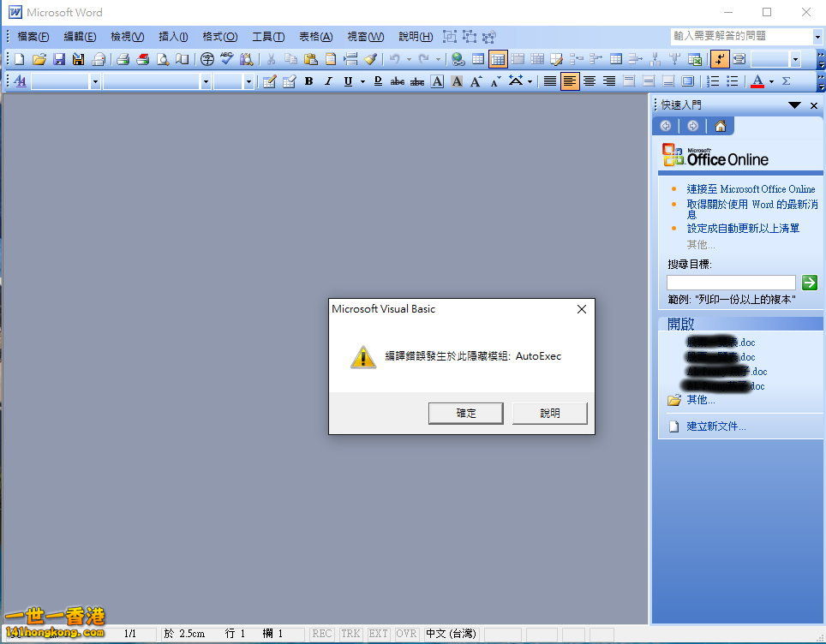Open the 編輯(E) menu
This screenshot has width=826, height=644.
pyautogui.click(x=80, y=36)
